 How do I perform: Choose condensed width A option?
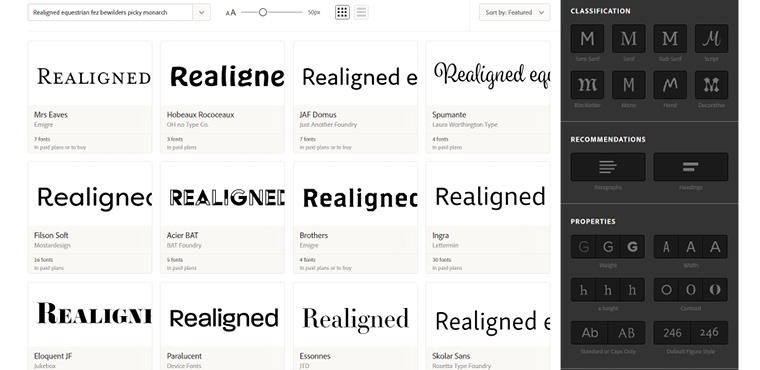tap(666, 247)
